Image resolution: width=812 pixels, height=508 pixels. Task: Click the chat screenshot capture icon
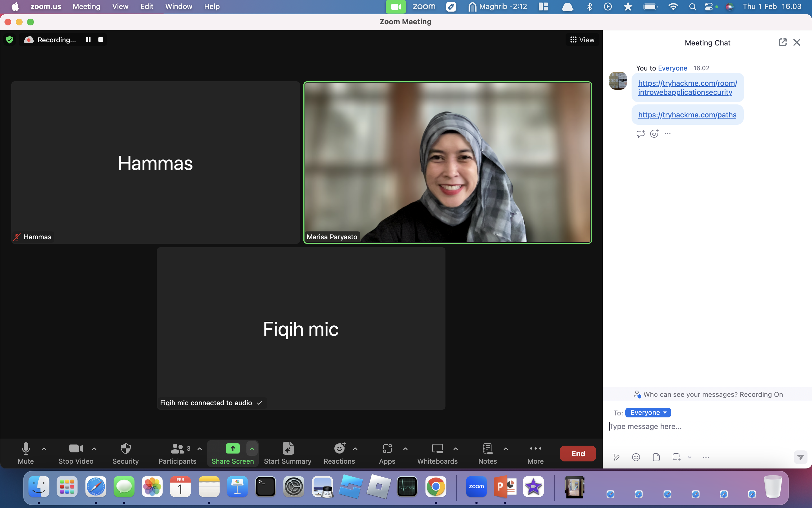point(676,457)
